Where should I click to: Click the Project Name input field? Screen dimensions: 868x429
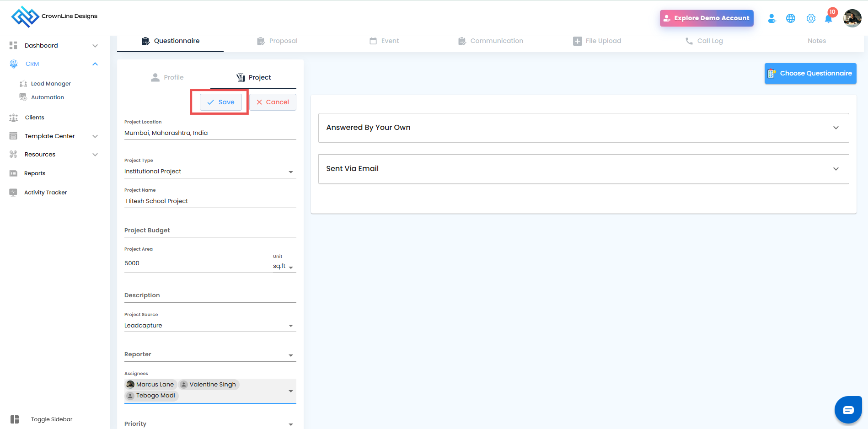(210, 201)
